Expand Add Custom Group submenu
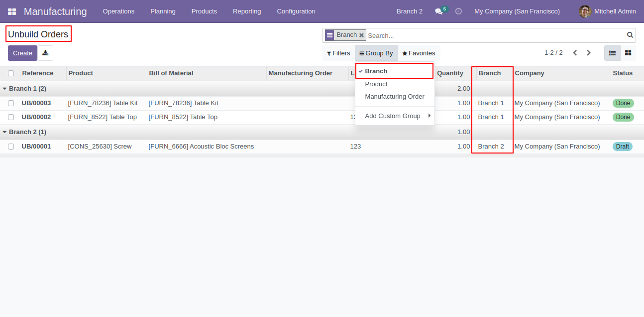Viewport: 644px width, 317px height. [x=395, y=116]
